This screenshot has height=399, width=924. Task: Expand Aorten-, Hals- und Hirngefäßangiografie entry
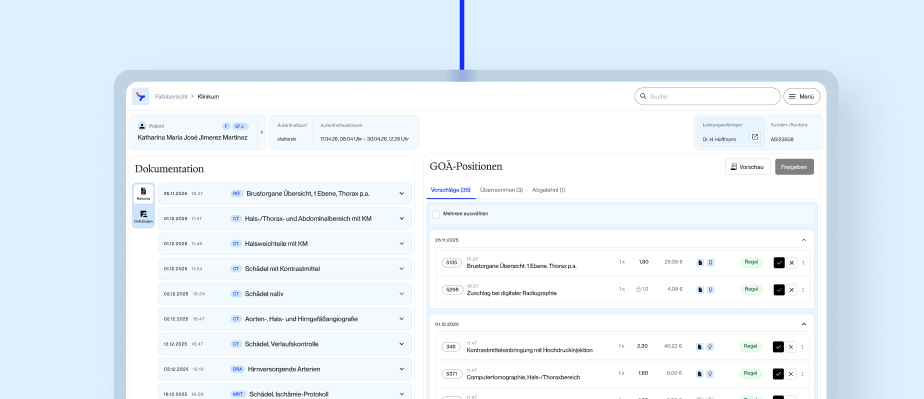pos(402,319)
